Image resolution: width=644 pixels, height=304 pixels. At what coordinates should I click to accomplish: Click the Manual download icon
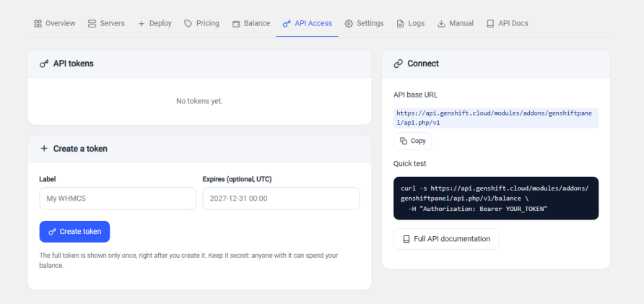441,23
